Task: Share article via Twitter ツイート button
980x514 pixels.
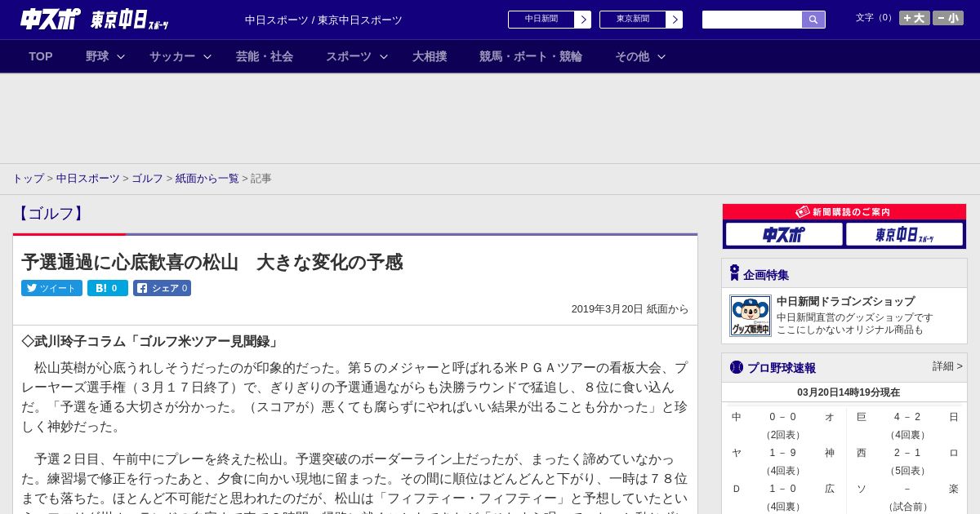Action: (x=51, y=288)
